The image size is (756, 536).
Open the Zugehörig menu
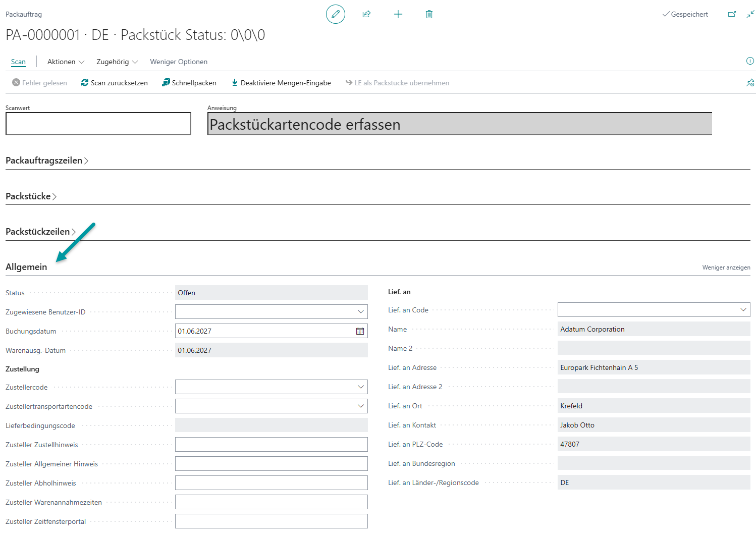pyautogui.click(x=117, y=62)
